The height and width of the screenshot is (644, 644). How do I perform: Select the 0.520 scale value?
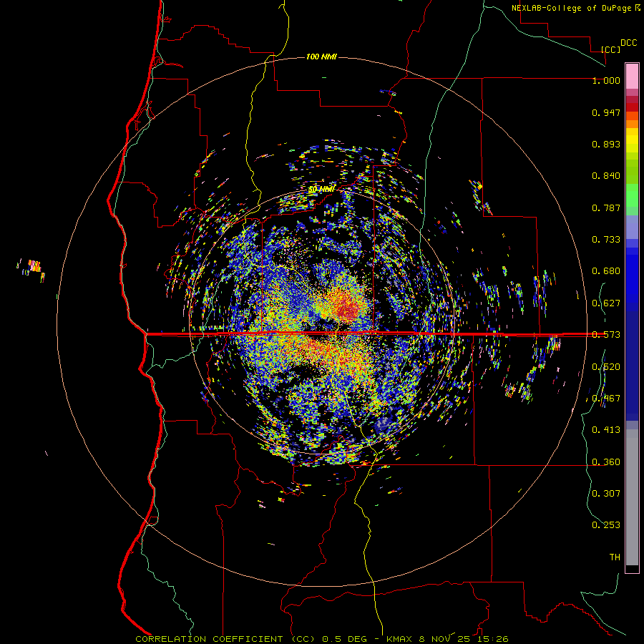point(606,367)
